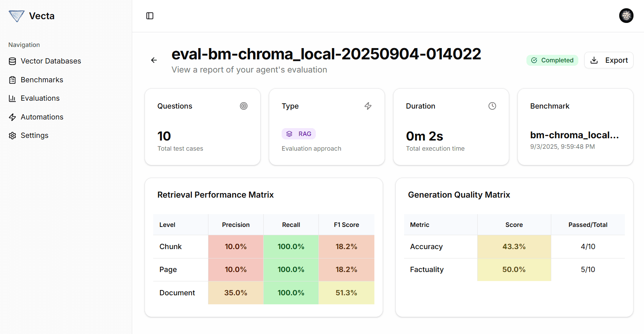This screenshot has width=644, height=334.
Task: Open Vector Databases in navigation
Action: tap(50, 61)
